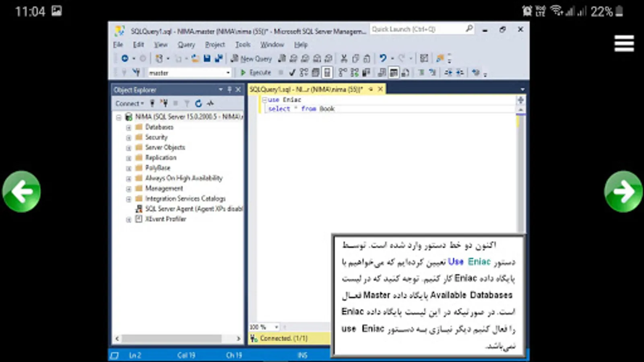Screen dimensions: 644x362
Task: Comment out the selected lines
Action: 421,72
